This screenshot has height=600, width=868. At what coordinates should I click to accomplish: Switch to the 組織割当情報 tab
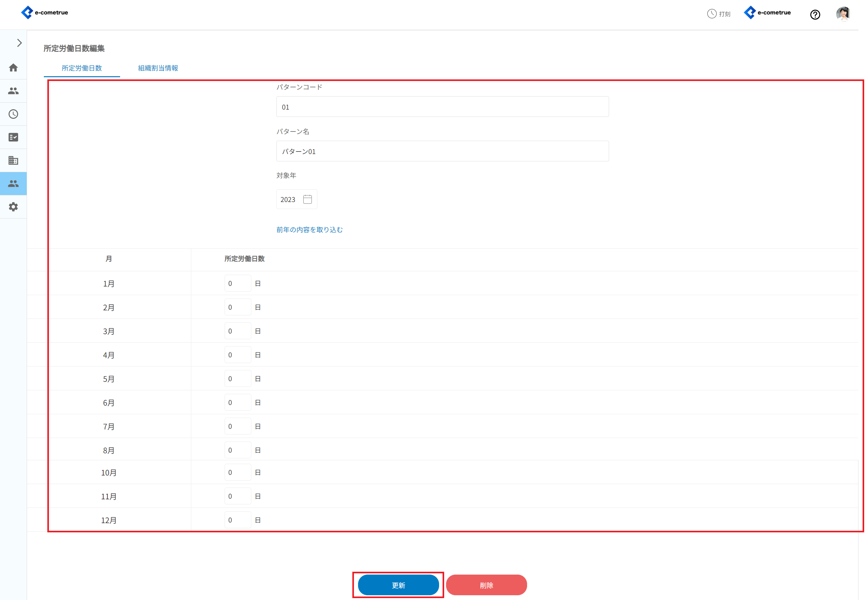point(158,68)
